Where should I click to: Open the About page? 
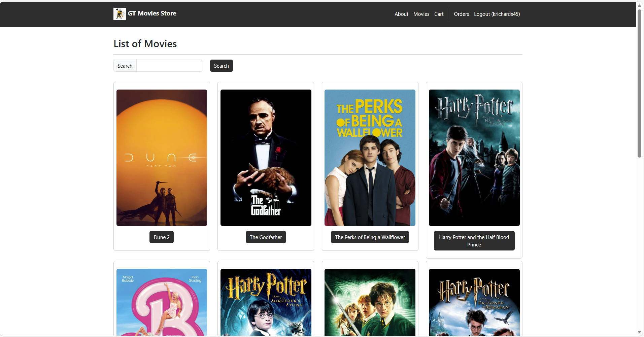click(x=401, y=14)
